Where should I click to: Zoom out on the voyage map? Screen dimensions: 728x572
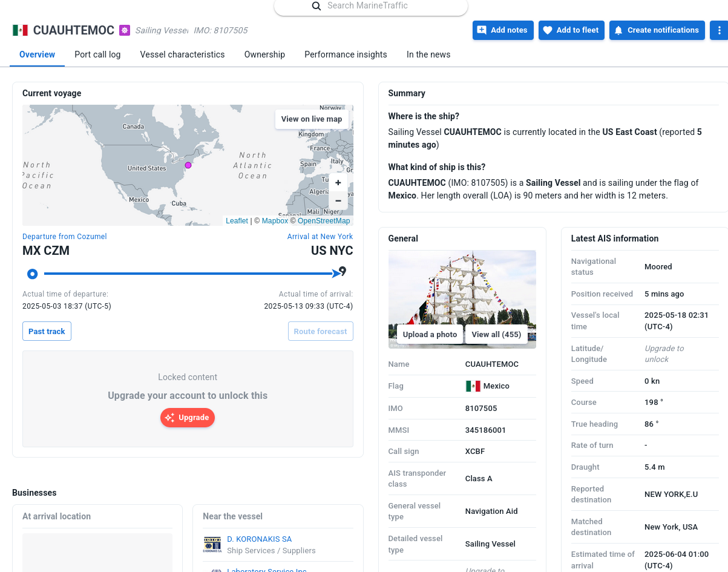tap(338, 201)
